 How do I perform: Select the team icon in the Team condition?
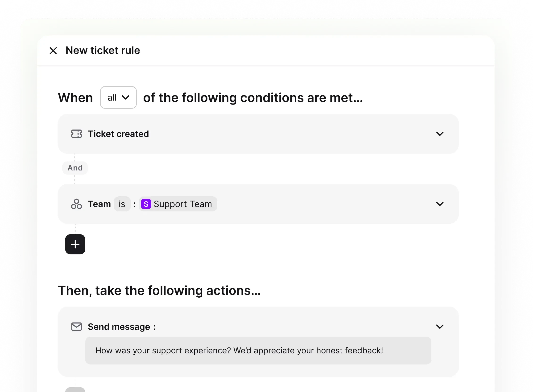click(x=76, y=204)
